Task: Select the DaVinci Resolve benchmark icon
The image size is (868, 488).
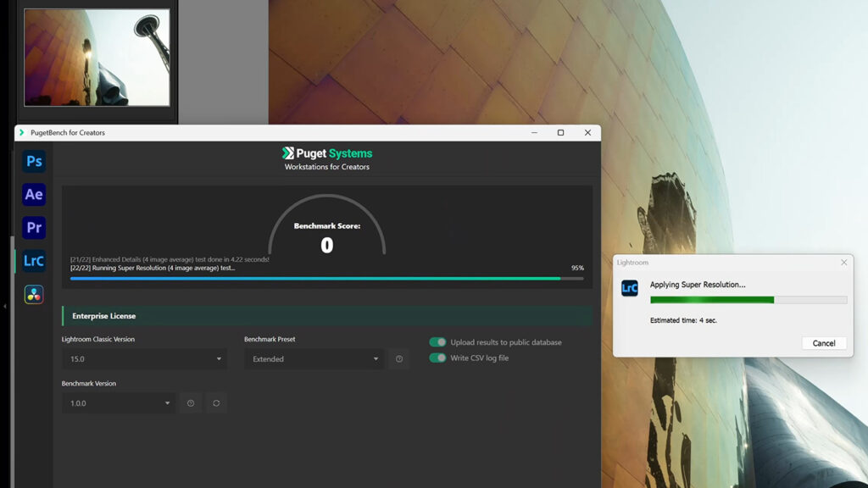Action: click(x=34, y=294)
